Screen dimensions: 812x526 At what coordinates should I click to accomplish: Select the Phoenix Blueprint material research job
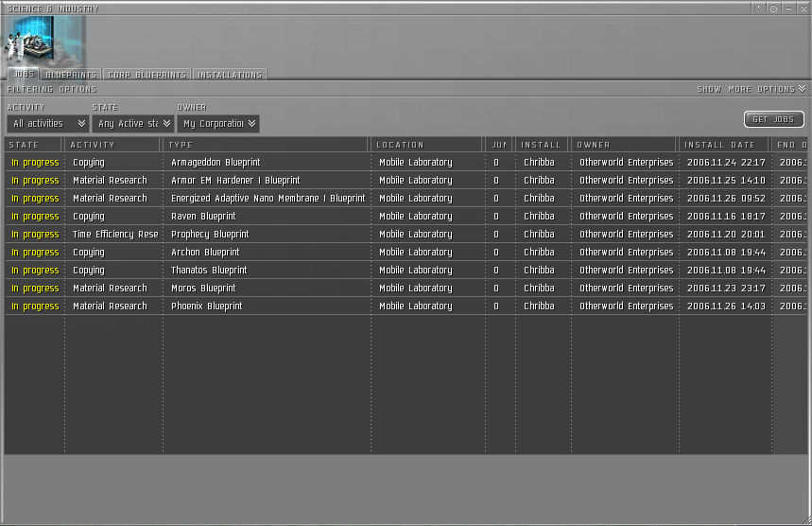click(x=406, y=306)
